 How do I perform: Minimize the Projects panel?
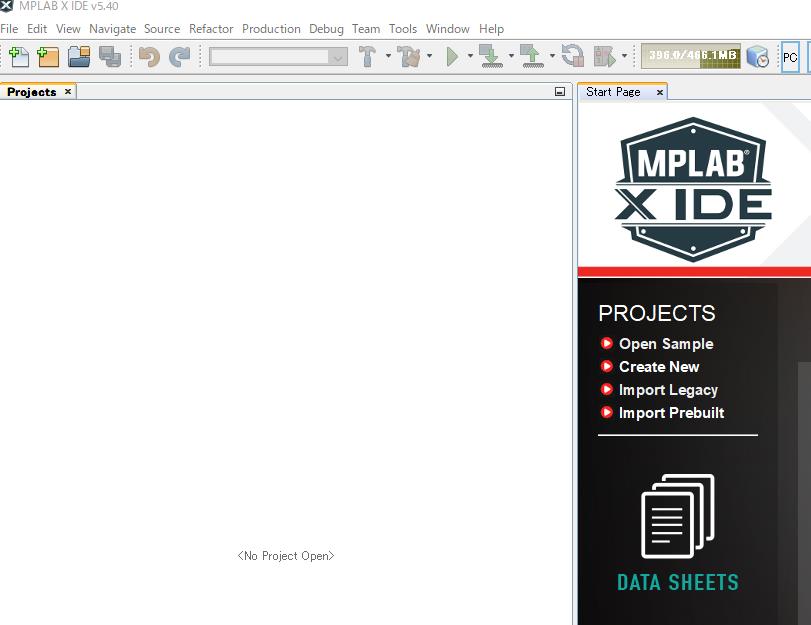click(560, 92)
